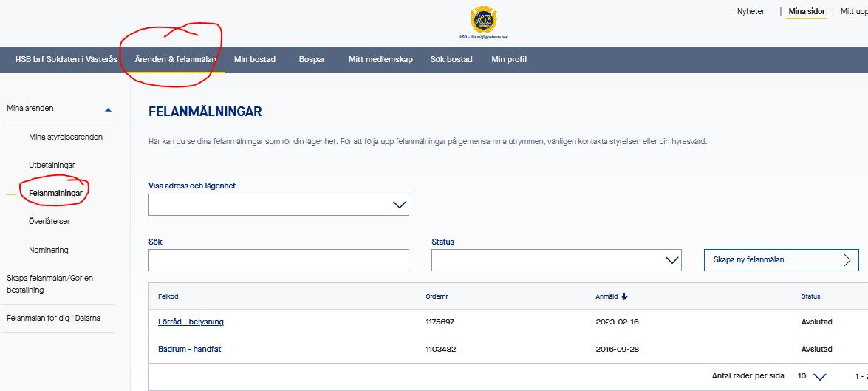Viewport: 868px width, 391px height.
Task: Open the Bospar menu item
Action: [312, 60]
